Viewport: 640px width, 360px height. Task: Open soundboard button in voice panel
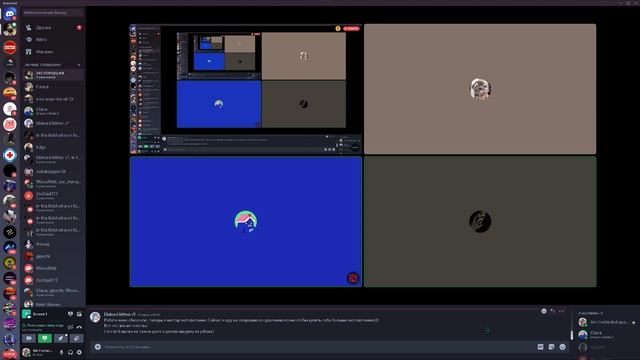tap(76, 338)
